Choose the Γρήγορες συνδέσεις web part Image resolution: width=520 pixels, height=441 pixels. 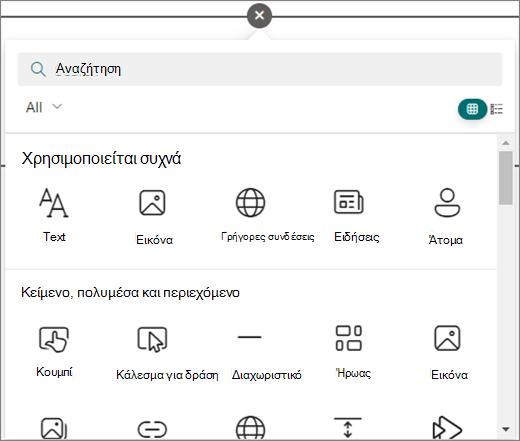267,215
